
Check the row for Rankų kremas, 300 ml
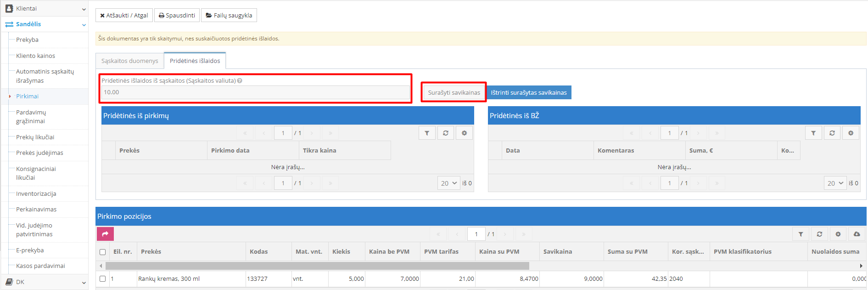[102, 279]
